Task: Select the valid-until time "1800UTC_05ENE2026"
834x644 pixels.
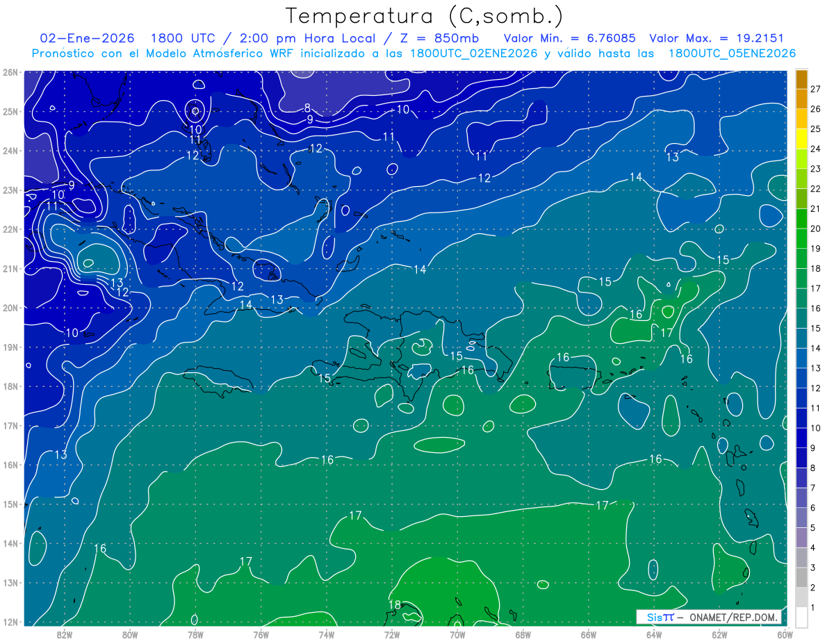Action: pyautogui.click(x=732, y=53)
